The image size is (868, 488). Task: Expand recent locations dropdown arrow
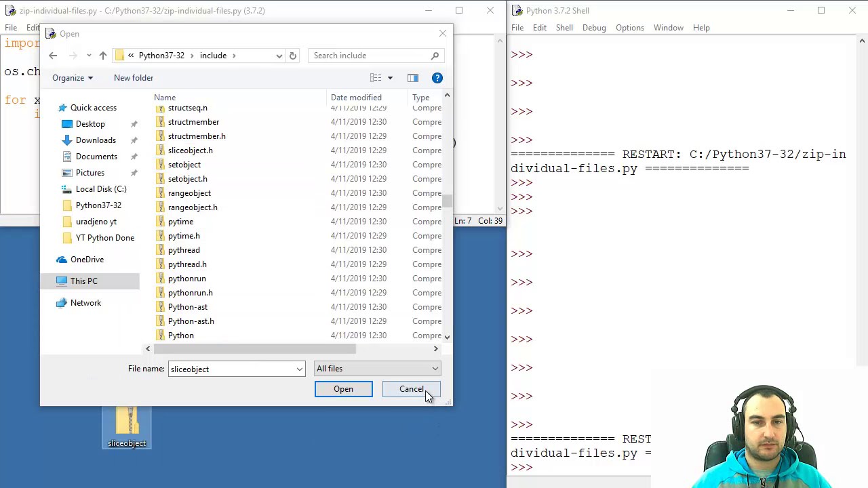(x=89, y=56)
